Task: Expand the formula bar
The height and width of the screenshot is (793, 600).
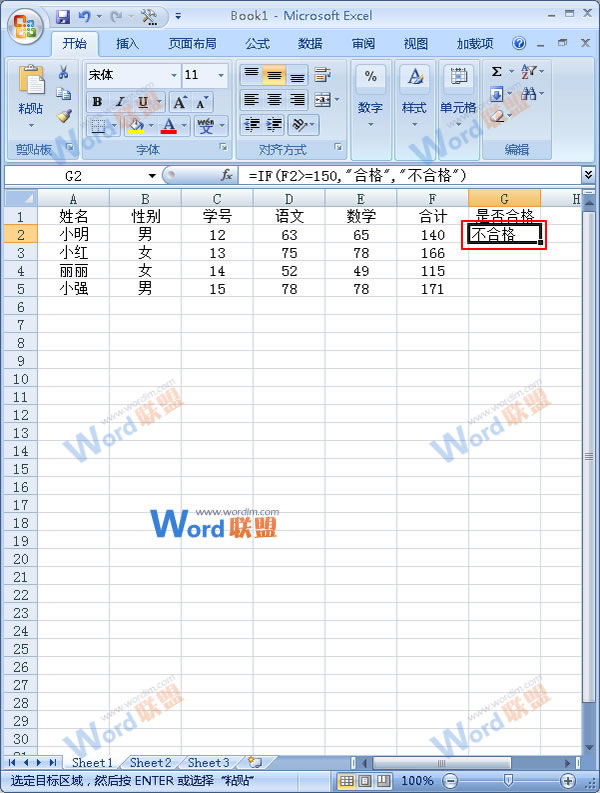Action: point(587,175)
